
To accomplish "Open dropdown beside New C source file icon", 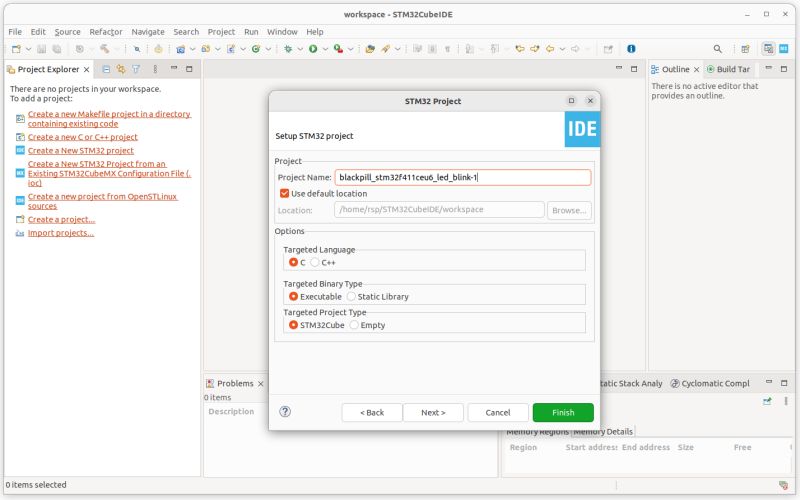I will [x=243, y=49].
